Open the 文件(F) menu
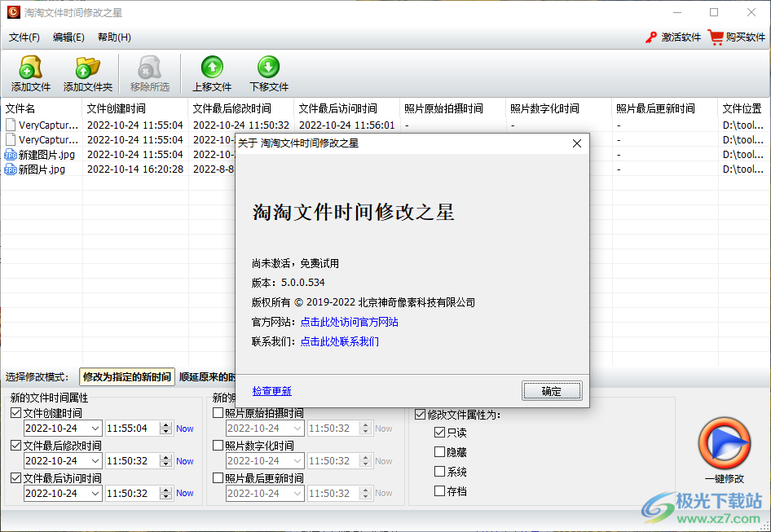This screenshot has height=532, width=771. pyautogui.click(x=24, y=37)
